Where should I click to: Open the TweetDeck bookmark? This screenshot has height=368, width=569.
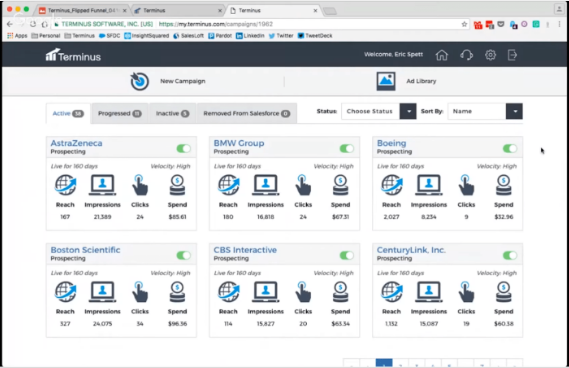coord(315,36)
